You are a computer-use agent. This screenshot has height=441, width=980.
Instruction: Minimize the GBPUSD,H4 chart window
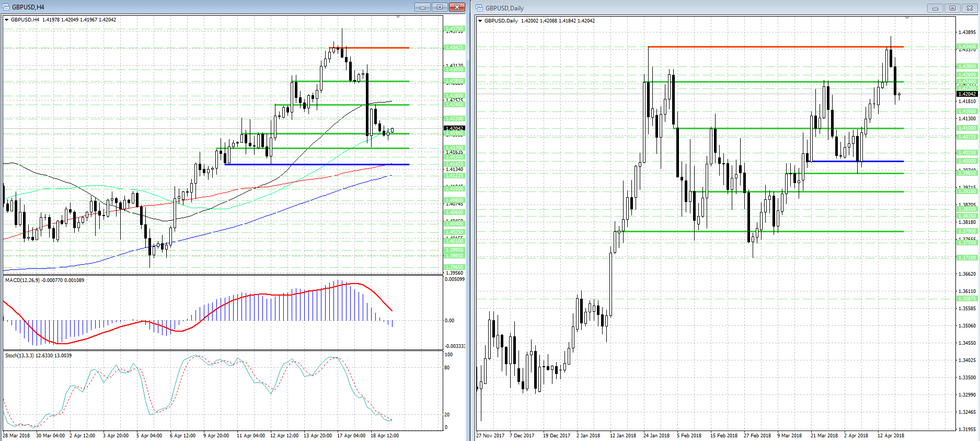click(x=422, y=7)
